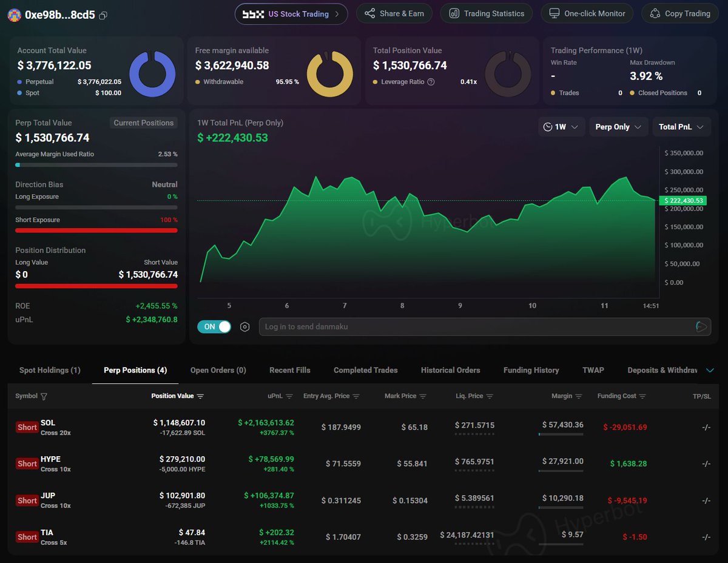Sort by Margin column

point(579,396)
